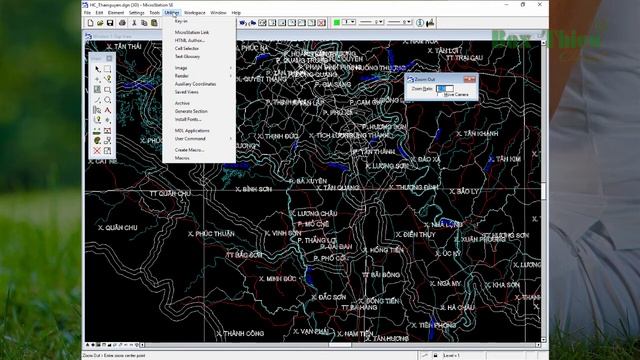640x360 pixels.
Task: Open the line weight dropdown
Action: click(399, 22)
